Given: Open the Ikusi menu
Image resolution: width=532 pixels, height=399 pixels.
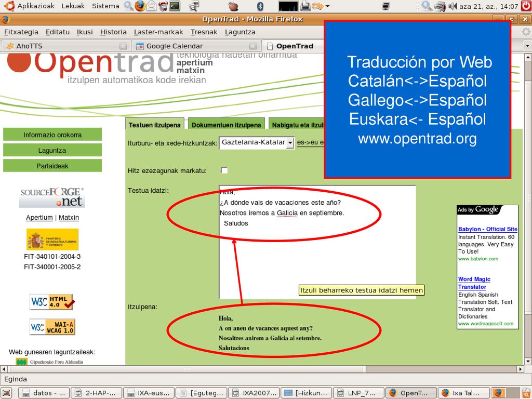Looking at the screenshot, I should pyautogui.click(x=85, y=32).
